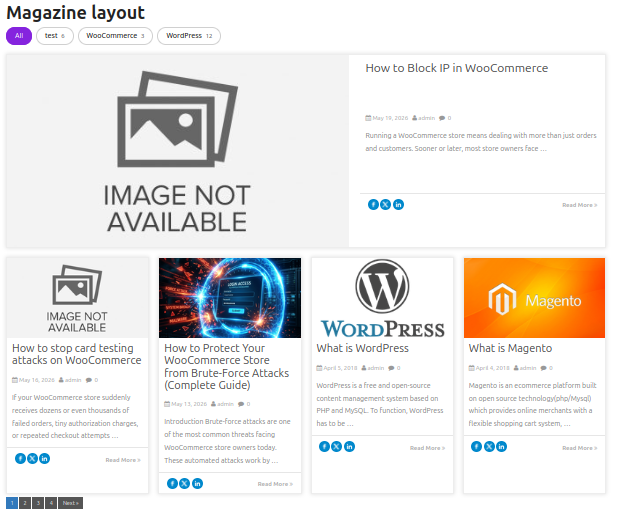Click admin author on 'How to Block IP' post
630x518 pixels.
pyautogui.click(x=426, y=118)
